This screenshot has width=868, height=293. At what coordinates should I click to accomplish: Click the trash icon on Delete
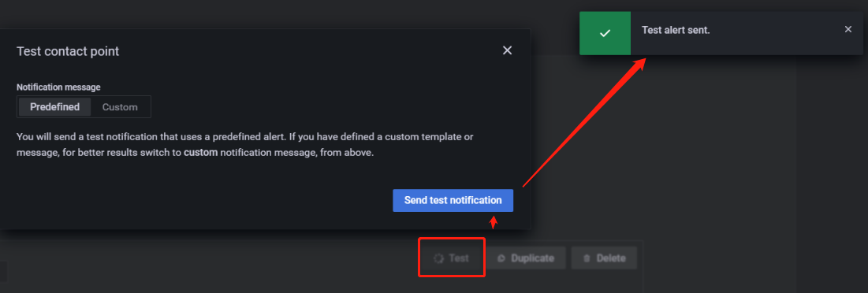coord(587,258)
